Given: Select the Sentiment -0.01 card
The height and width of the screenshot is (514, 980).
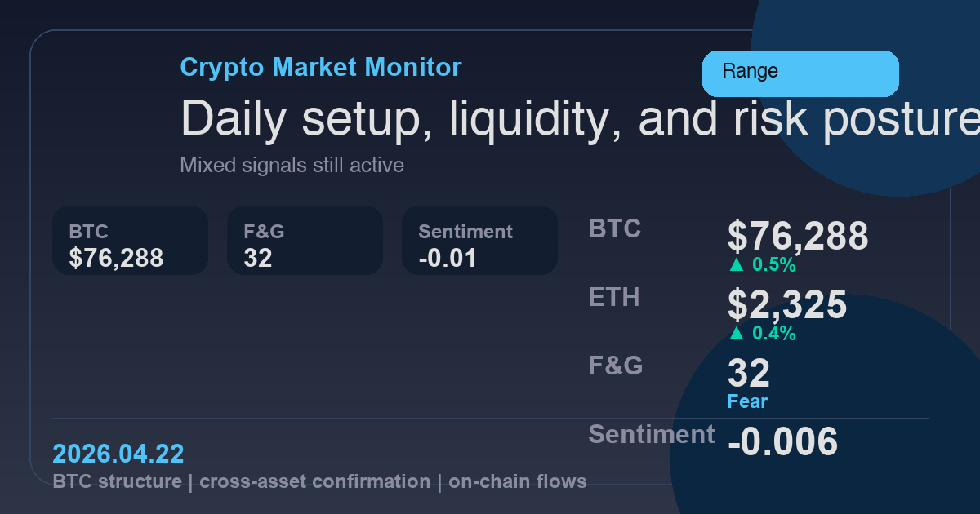Looking at the screenshot, I should pyautogui.click(x=479, y=240).
